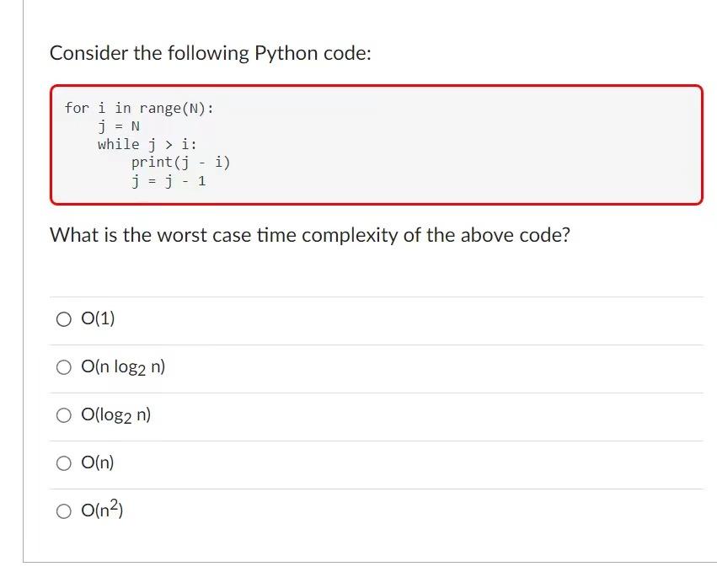Click the "j = N" code line

(119, 126)
